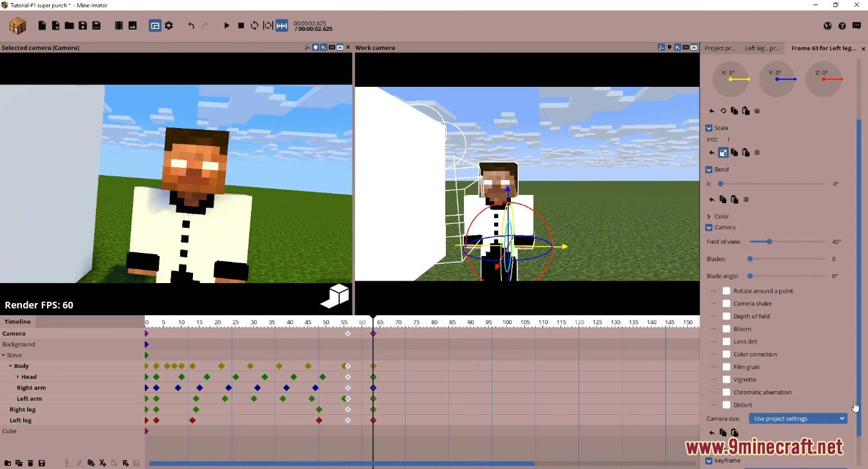Collapse the Body timeline group
Screen dimensions: 868x469
(x=10, y=366)
